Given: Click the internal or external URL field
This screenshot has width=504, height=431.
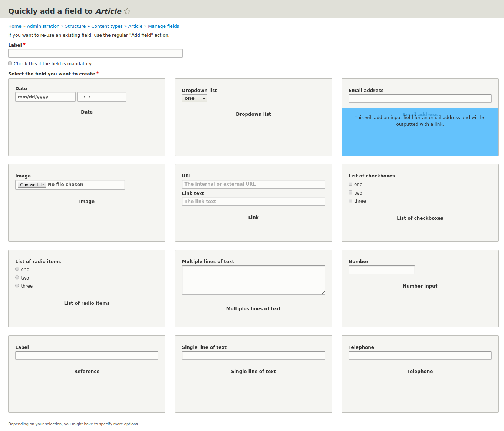Looking at the screenshot, I should point(253,184).
